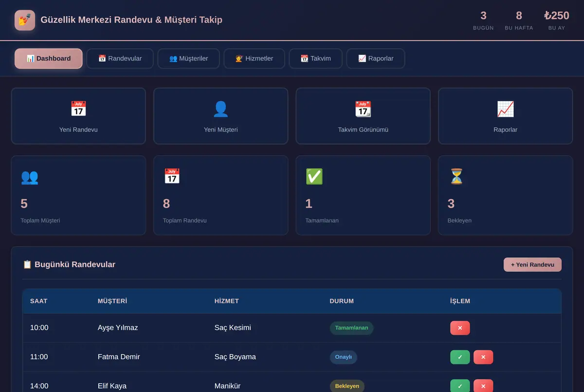Go to the Hizmetler tab

pos(255,58)
